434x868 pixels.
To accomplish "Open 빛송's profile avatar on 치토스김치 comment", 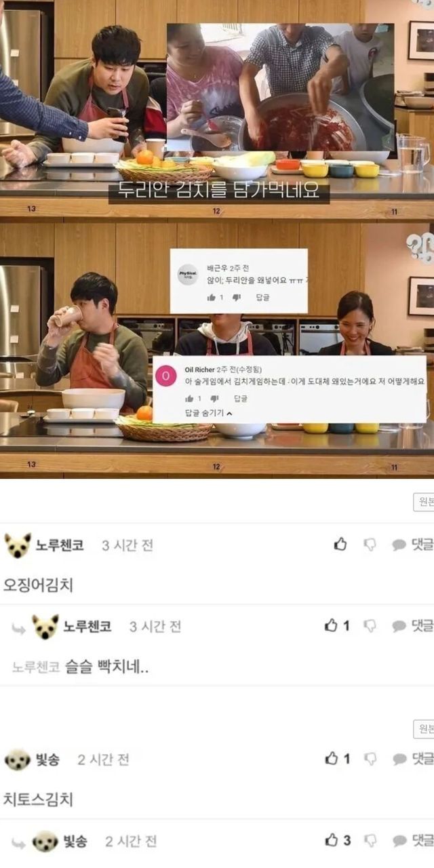I will point(18,760).
